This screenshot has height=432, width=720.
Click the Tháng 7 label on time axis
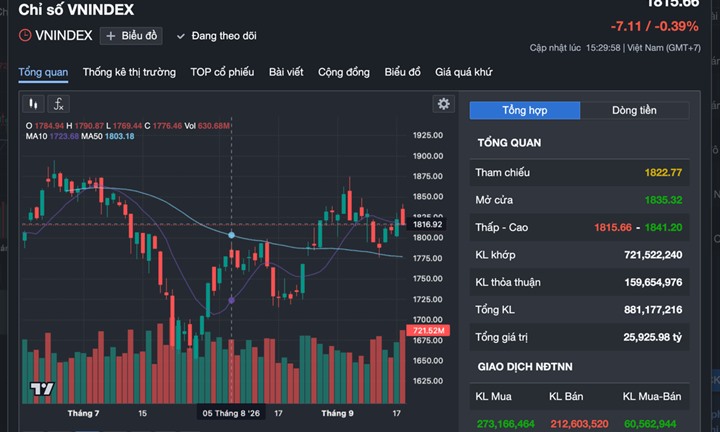83,413
